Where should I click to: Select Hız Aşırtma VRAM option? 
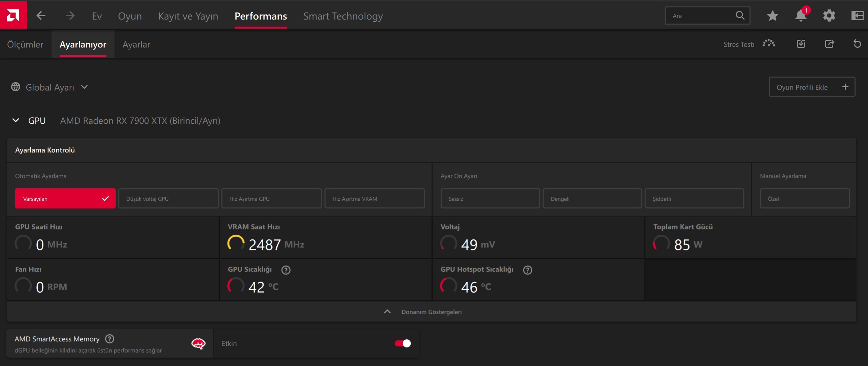tap(374, 199)
